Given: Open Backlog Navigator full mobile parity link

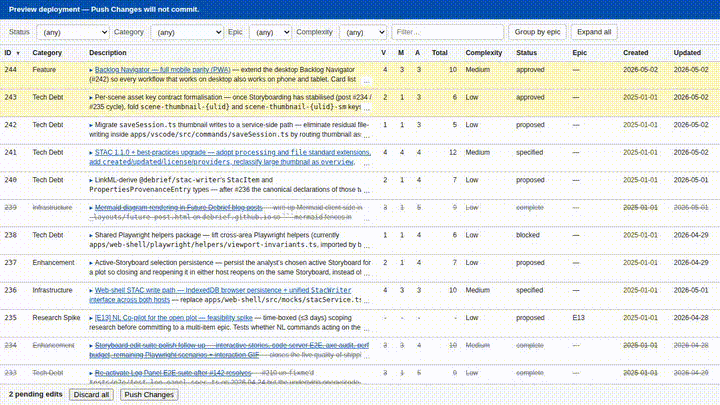Looking at the screenshot, I should click(163, 70).
